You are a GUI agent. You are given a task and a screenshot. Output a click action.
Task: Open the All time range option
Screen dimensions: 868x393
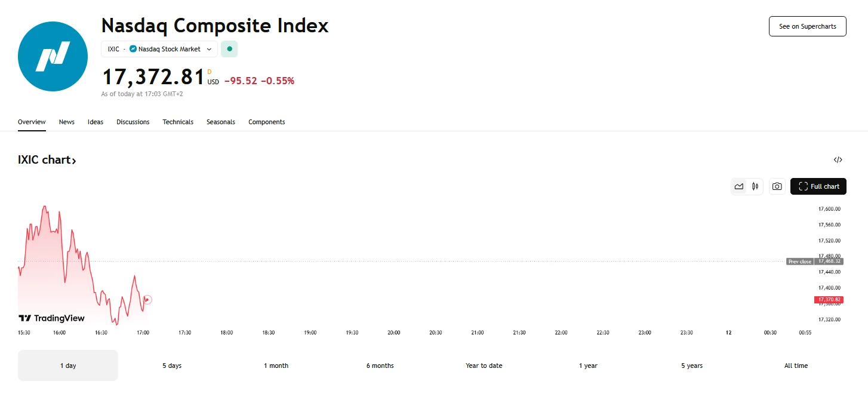click(796, 365)
